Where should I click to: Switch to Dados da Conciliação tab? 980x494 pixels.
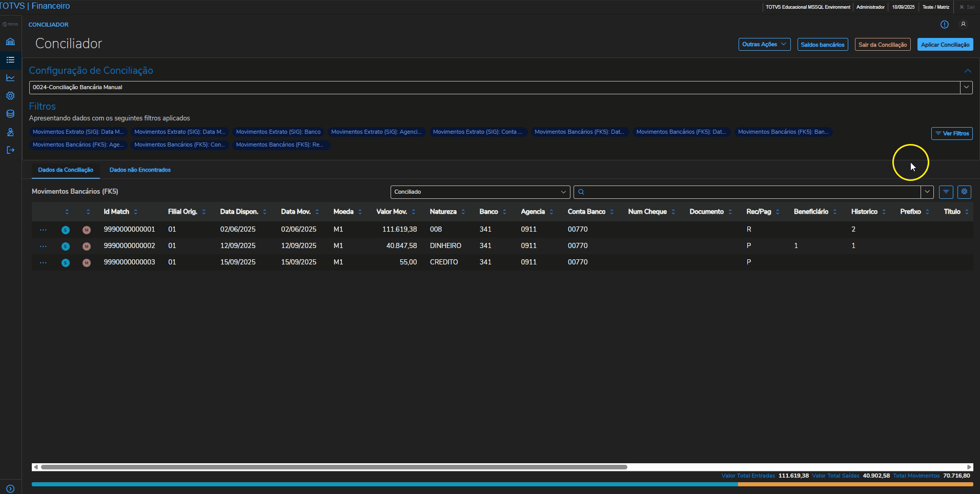(x=66, y=170)
